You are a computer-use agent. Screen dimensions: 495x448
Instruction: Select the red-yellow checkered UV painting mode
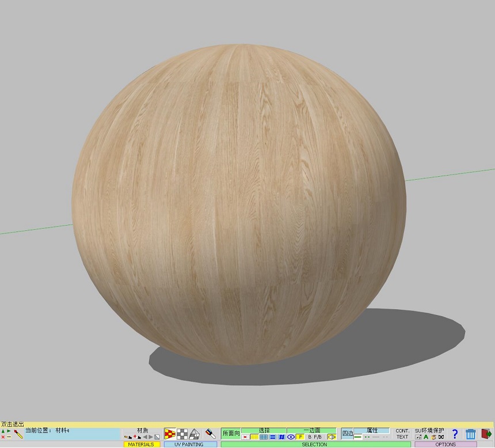pyautogui.click(x=170, y=434)
